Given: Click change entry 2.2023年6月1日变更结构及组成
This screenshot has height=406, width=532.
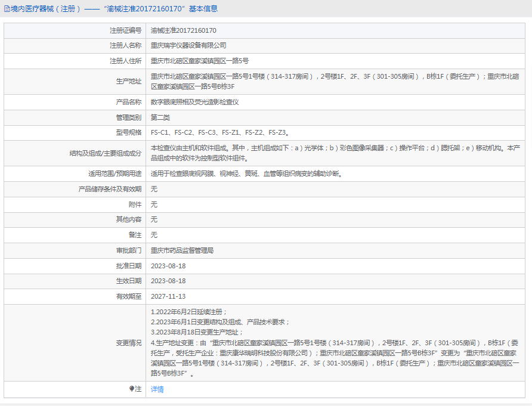Looking at the screenshot, I should click(x=220, y=322).
